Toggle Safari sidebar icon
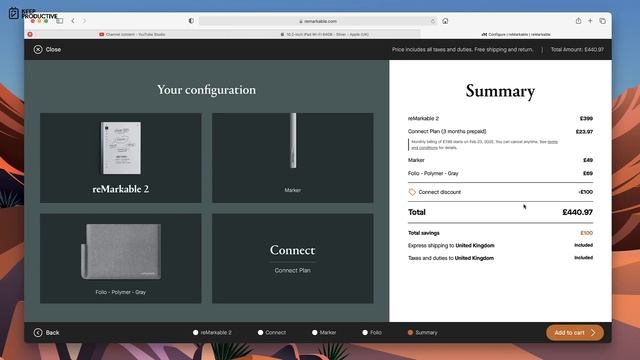The height and width of the screenshot is (360, 640). [60, 21]
